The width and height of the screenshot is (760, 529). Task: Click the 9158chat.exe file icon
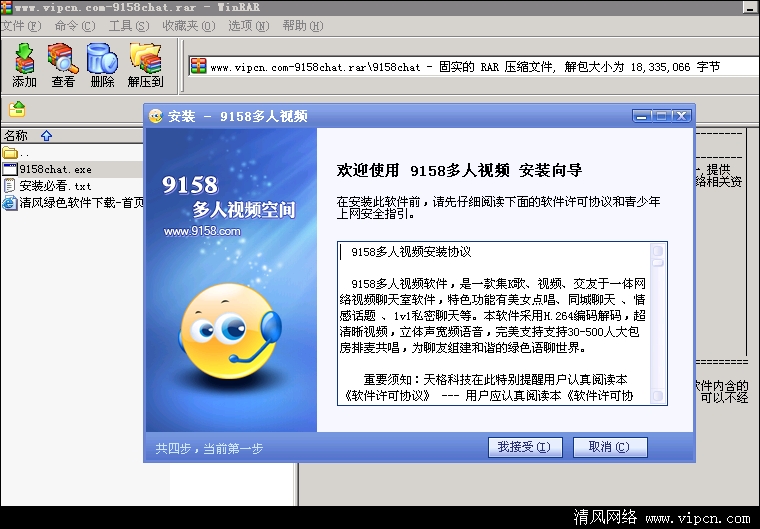coord(10,169)
